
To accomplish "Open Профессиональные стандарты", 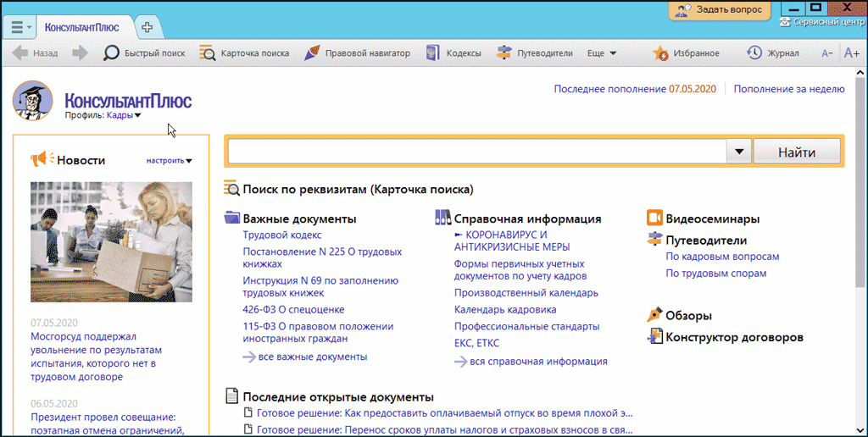I will 526,326.
